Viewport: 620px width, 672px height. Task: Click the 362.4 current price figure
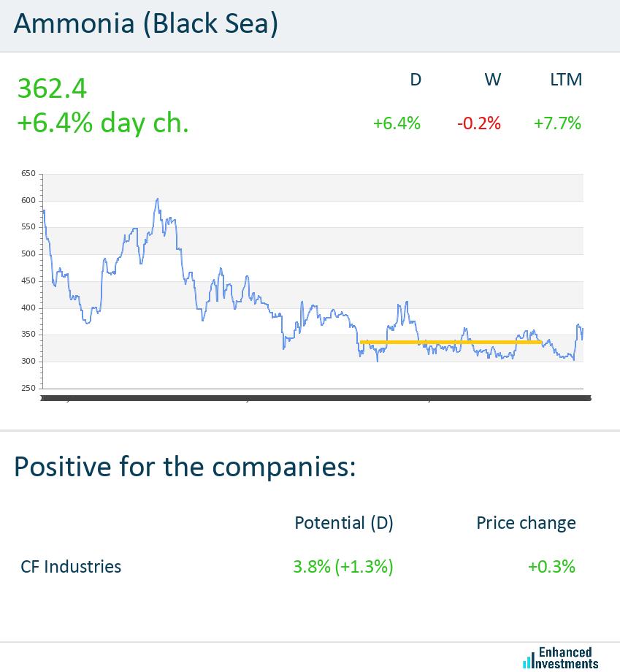(x=52, y=88)
